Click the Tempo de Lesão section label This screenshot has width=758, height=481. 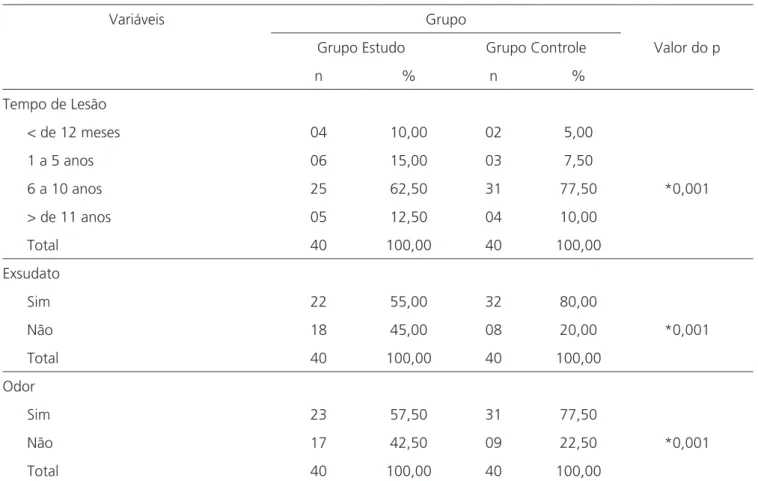54,104
